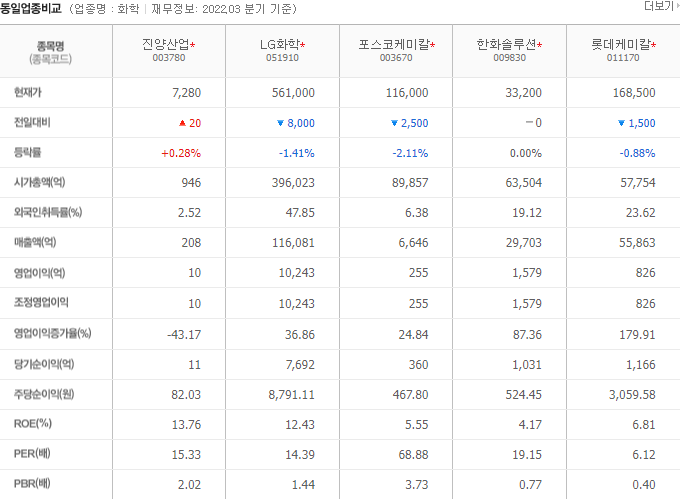Viewport: 680px width, 500px height.
Task: Click the -0.88% change rate value
Action: click(638, 153)
